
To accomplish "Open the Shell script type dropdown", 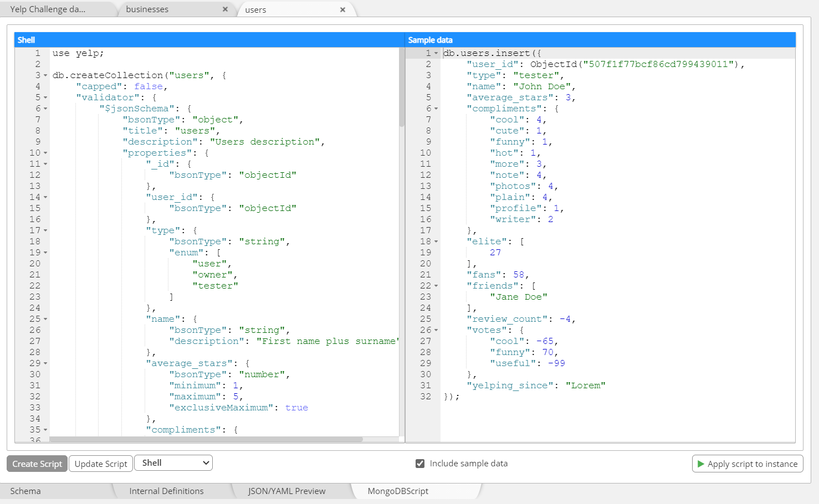I will [173, 462].
